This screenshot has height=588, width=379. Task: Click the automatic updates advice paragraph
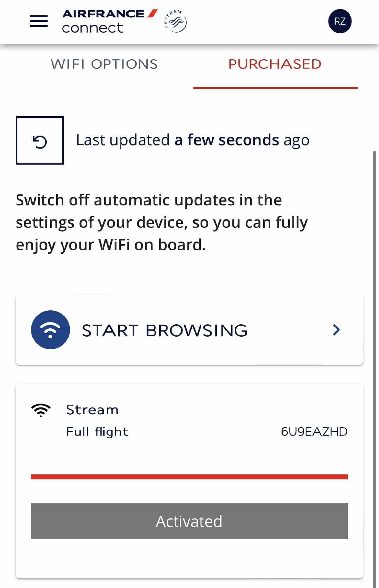click(161, 222)
